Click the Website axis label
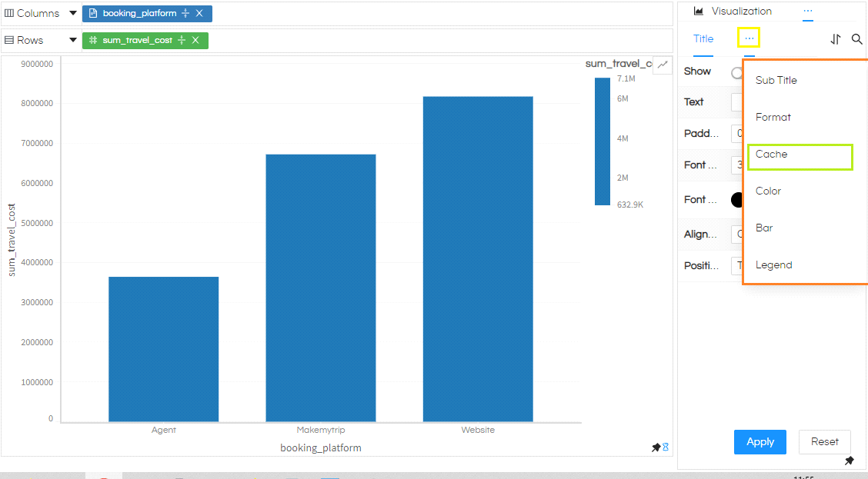This screenshot has height=479, width=868. tap(478, 430)
